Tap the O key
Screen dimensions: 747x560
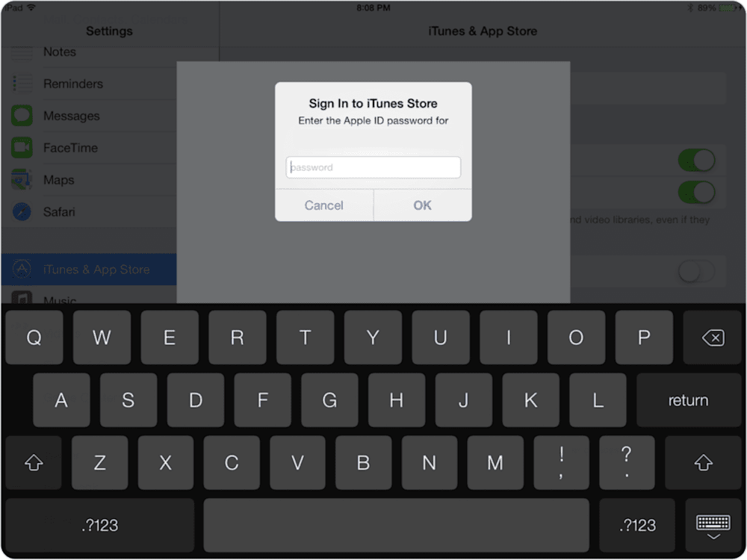576,337
